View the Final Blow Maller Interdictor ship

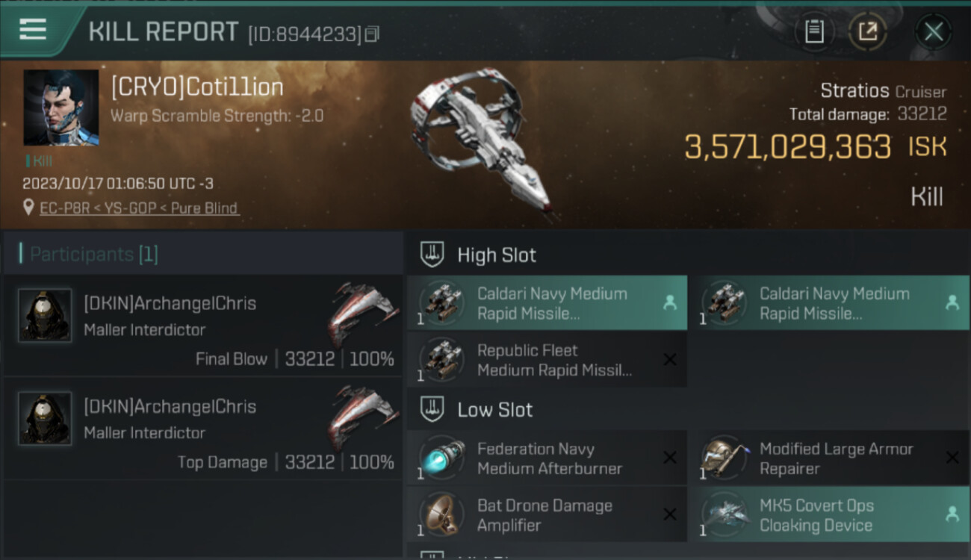click(x=362, y=314)
